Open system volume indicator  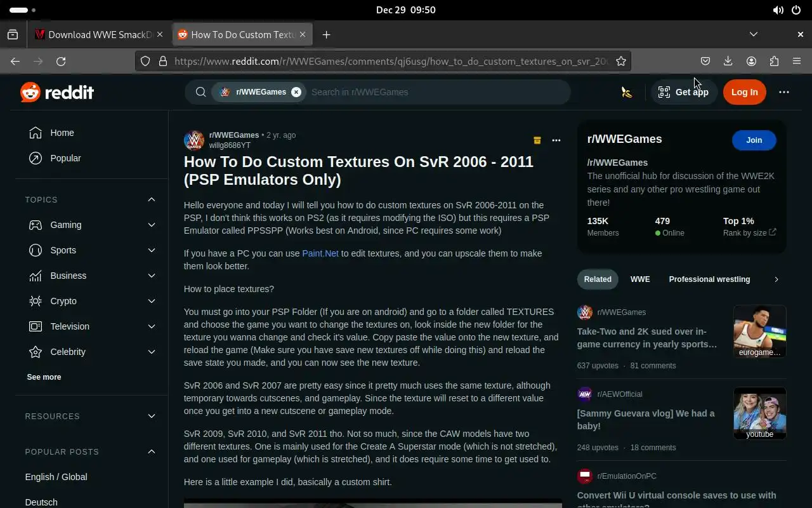pyautogui.click(x=778, y=10)
